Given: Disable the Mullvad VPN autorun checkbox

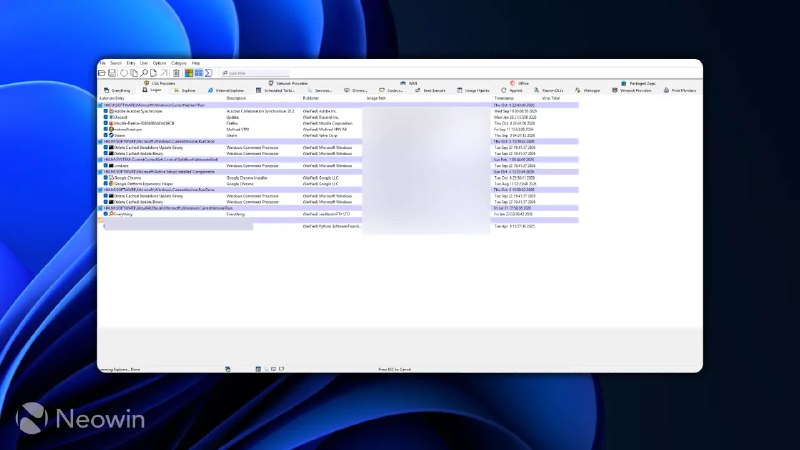Looking at the screenshot, I should tap(106, 129).
